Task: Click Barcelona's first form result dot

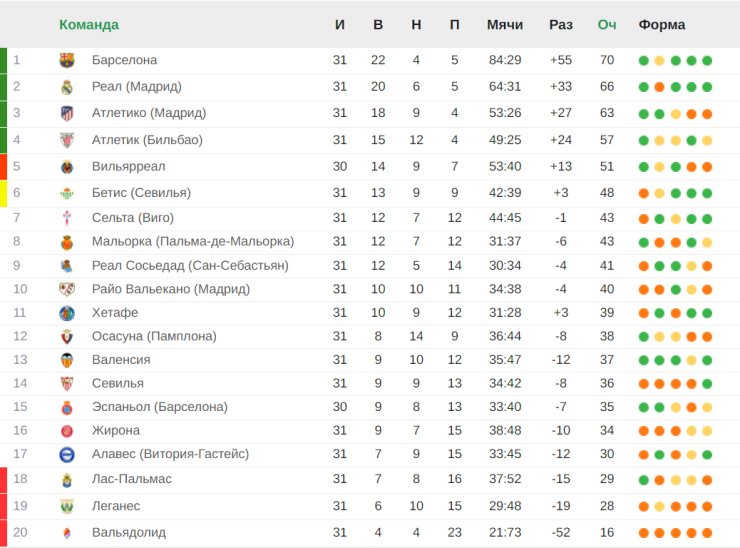Action: [x=644, y=60]
